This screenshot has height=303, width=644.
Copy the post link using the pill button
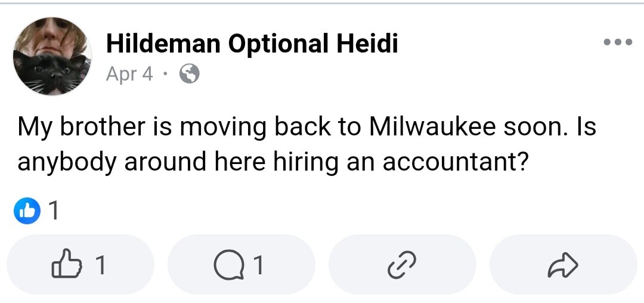[x=402, y=264]
